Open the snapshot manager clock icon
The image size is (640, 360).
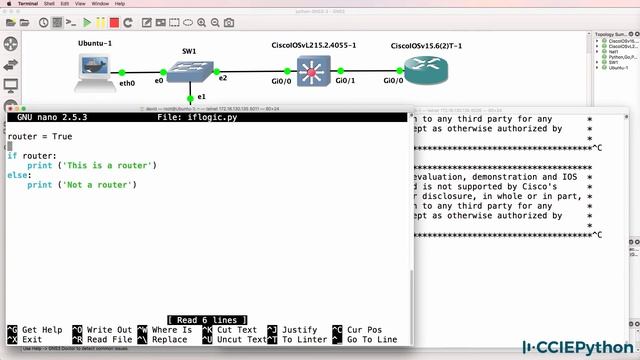click(43, 23)
